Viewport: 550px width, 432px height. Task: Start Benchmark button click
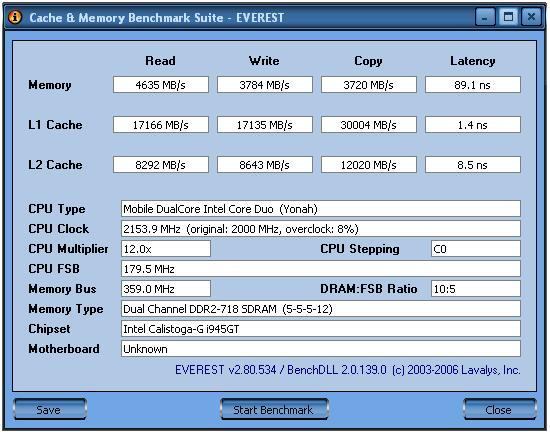tap(274, 409)
